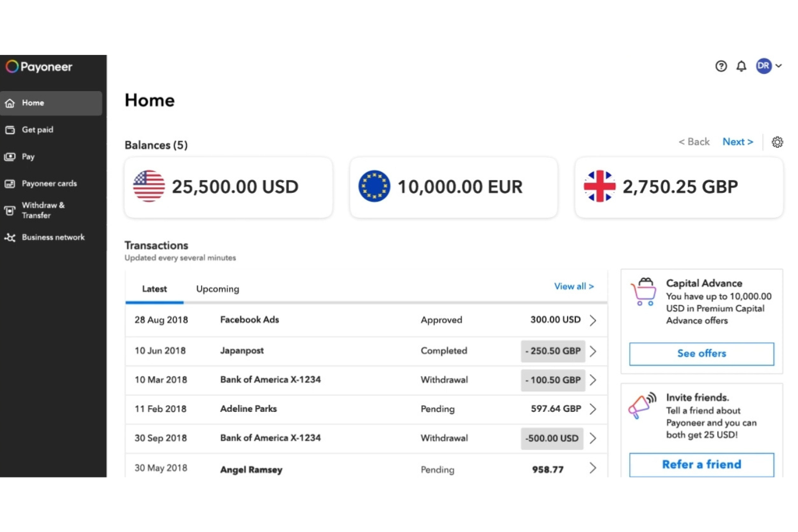Select the Latest transactions tab
The image size is (798, 532).
tap(154, 289)
